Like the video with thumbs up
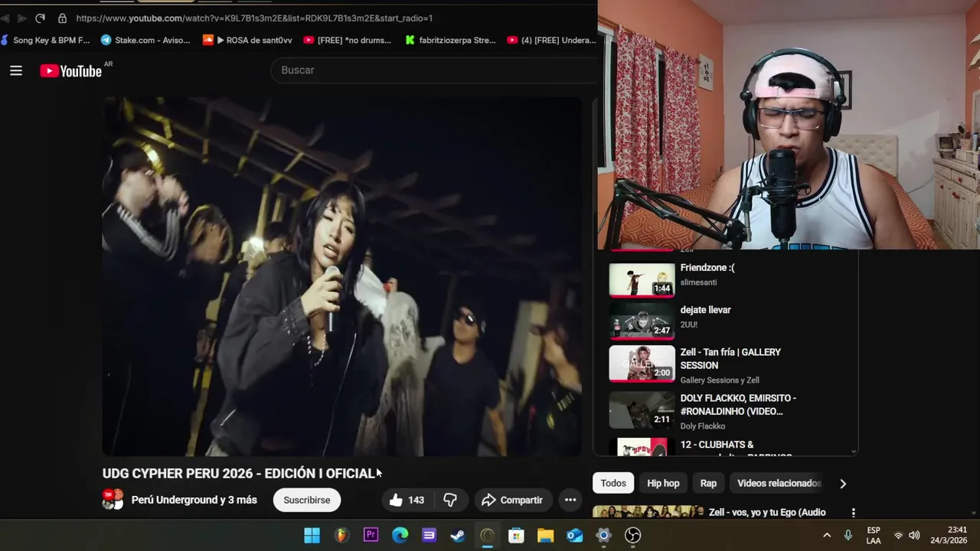 point(396,500)
